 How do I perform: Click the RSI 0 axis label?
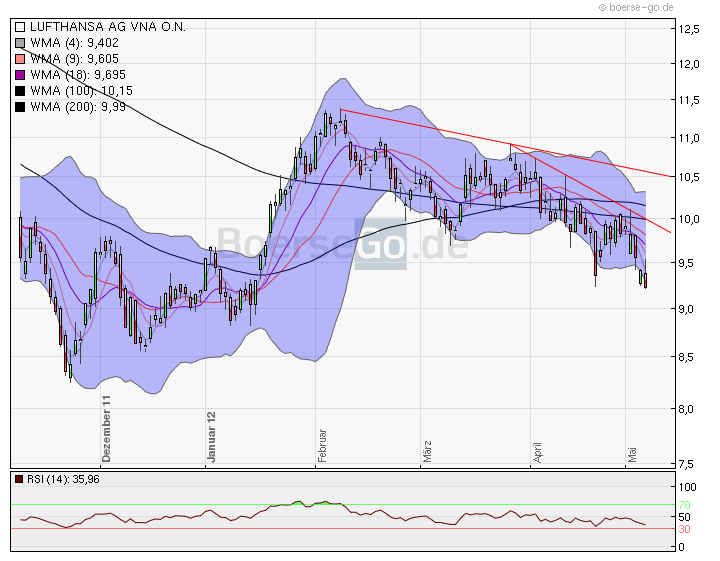681,547
